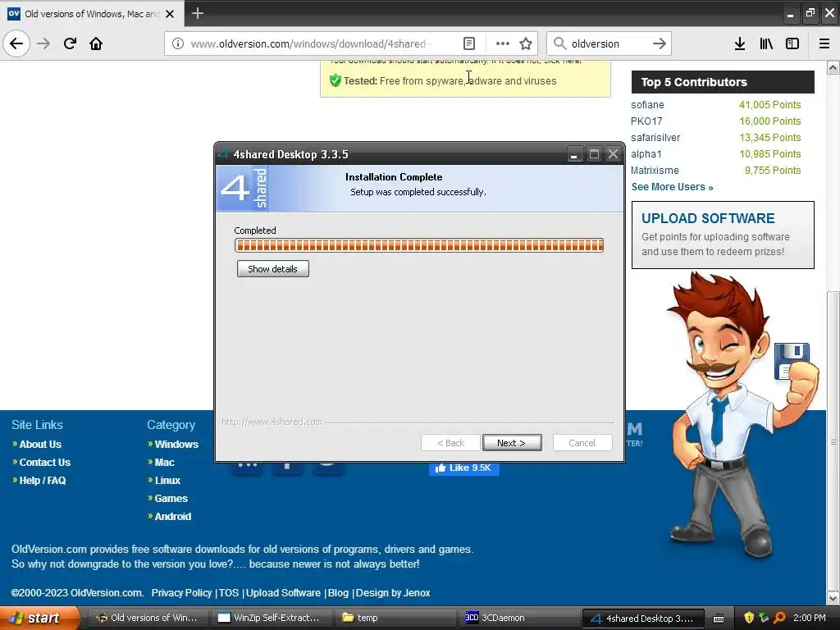Open contributor safarisilver's profile

pos(655,138)
